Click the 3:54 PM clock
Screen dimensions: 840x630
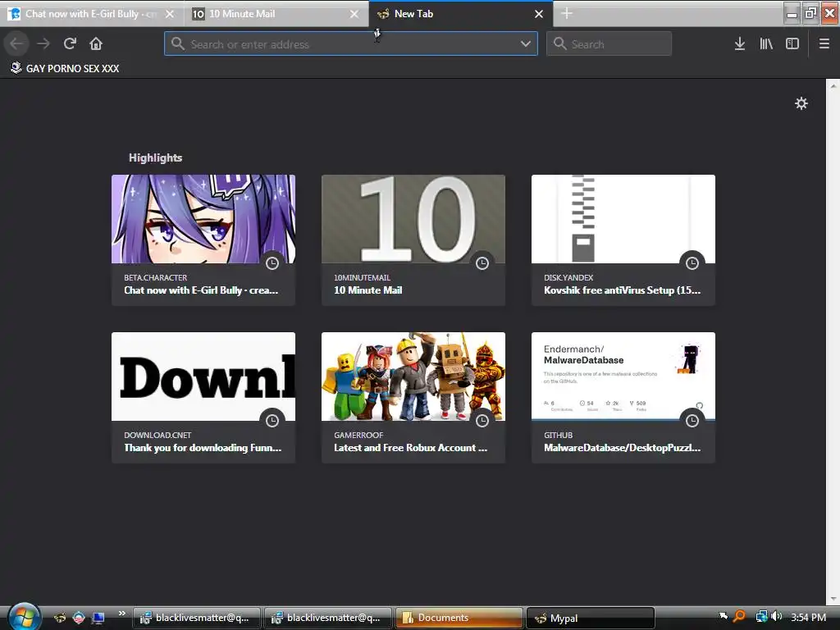808,617
